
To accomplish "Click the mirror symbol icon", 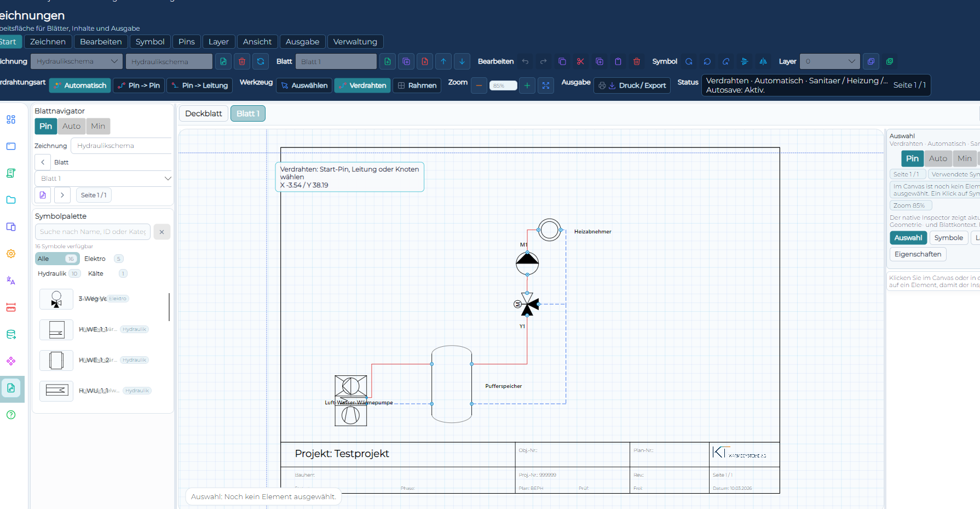I will click(763, 61).
